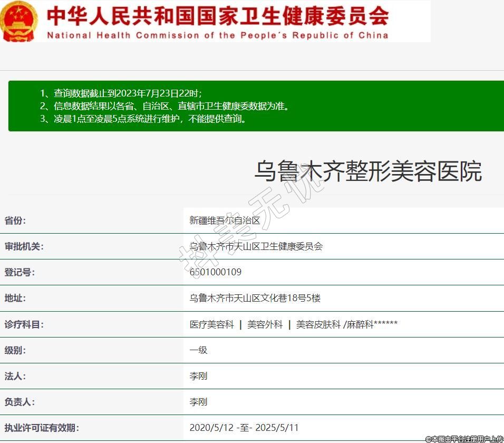The image size is (504, 443).
Task: Click the 省份 row label
Action: (x=15, y=220)
